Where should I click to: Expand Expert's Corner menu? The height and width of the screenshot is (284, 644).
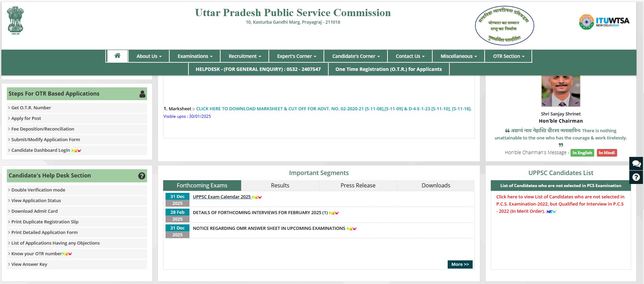pyautogui.click(x=297, y=56)
